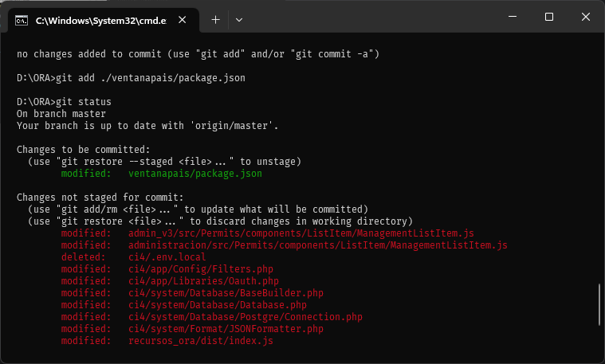Image resolution: width=605 pixels, height=364 pixels.
Task: Click the terminal vertical scrollbar thumb
Action: tap(599, 304)
